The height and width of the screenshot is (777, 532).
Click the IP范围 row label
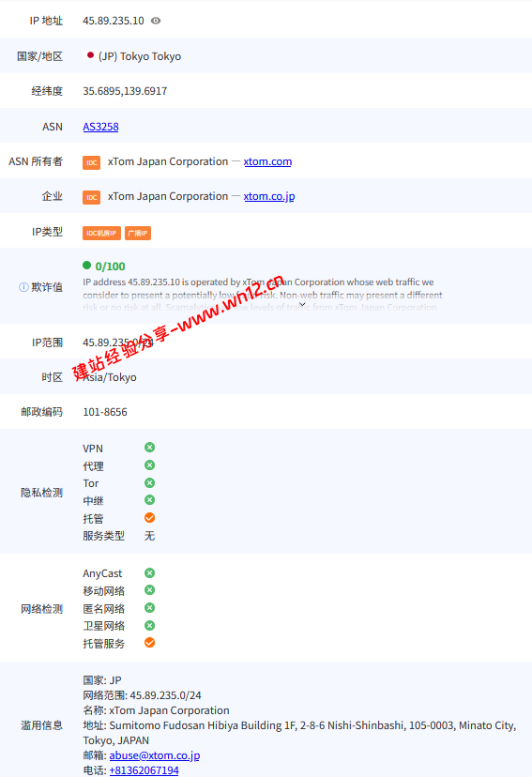(x=47, y=343)
